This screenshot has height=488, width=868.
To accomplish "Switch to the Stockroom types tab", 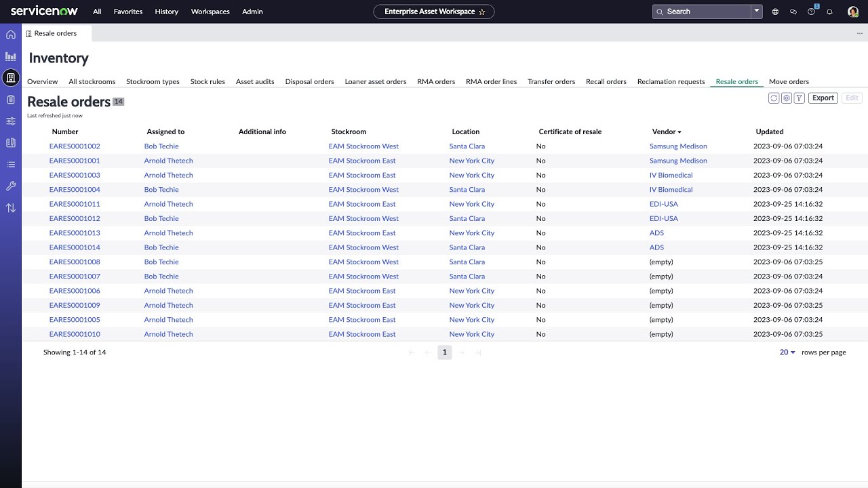I will click(x=153, y=81).
